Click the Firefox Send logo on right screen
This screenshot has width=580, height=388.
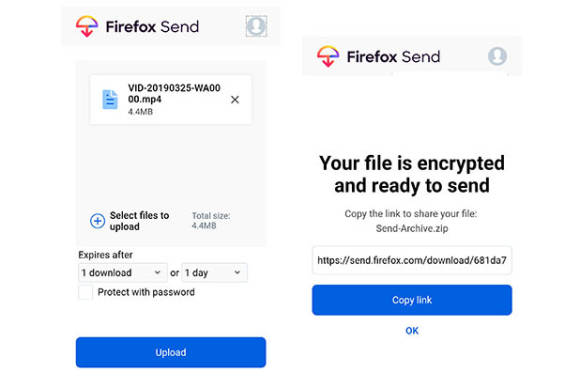pyautogui.click(x=328, y=56)
